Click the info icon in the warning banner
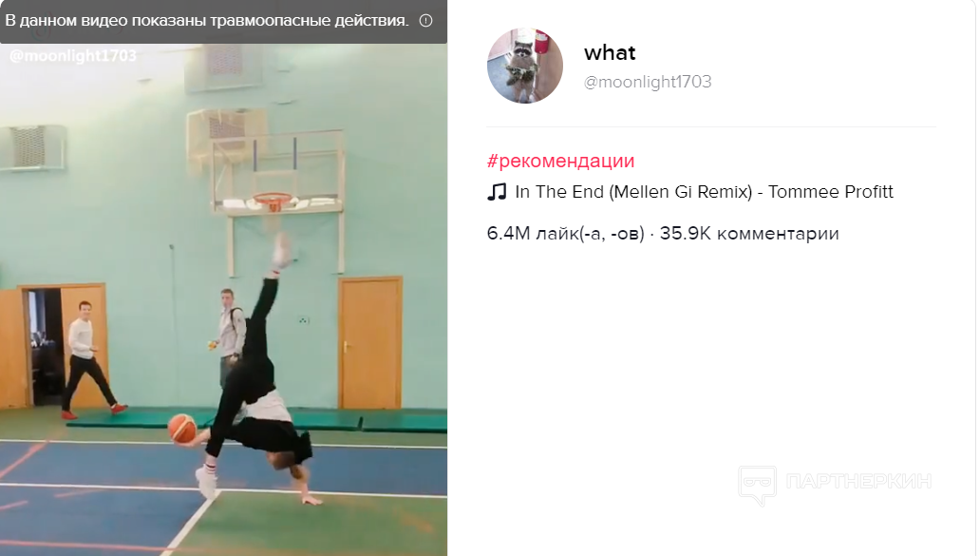This screenshot has width=980, height=556. coord(425,21)
